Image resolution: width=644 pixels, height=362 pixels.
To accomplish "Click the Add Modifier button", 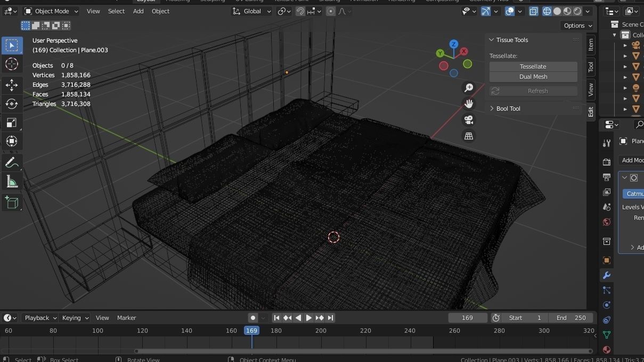I will pos(632,160).
